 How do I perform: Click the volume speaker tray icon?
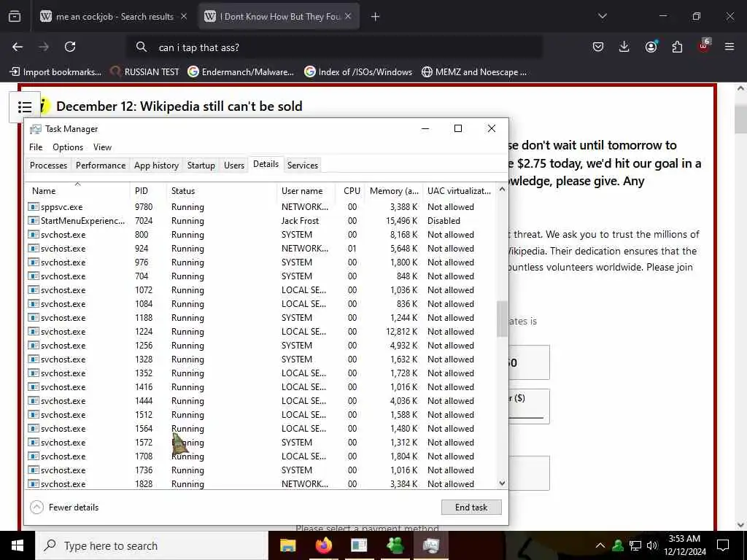(652, 545)
